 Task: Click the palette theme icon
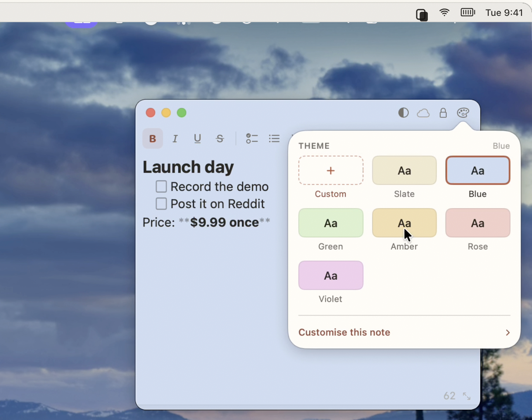[463, 113]
